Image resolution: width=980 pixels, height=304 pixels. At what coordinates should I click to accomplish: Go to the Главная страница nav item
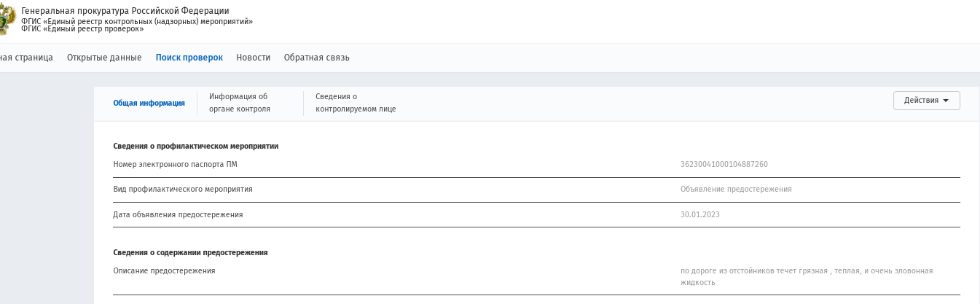pos(26,58)
